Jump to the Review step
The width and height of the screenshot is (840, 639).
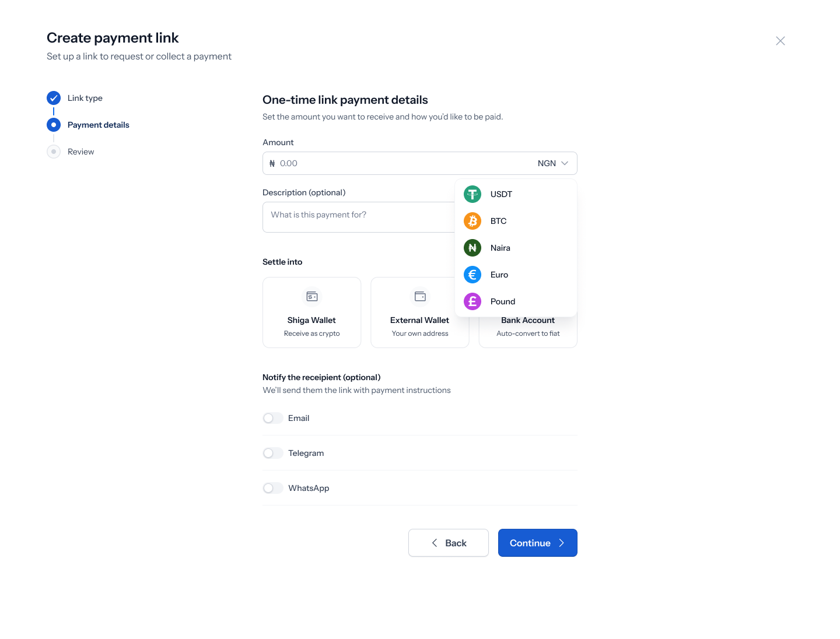[x=81, y=152]
